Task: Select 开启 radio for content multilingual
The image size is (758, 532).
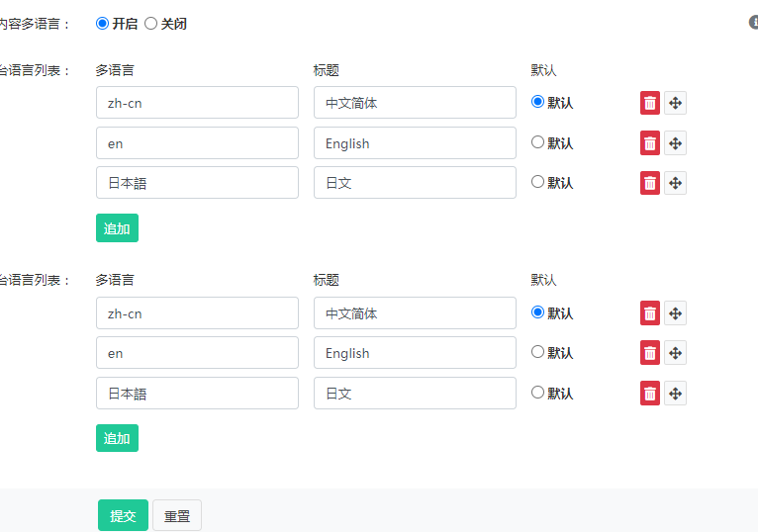Action: (x=103, y=23)
